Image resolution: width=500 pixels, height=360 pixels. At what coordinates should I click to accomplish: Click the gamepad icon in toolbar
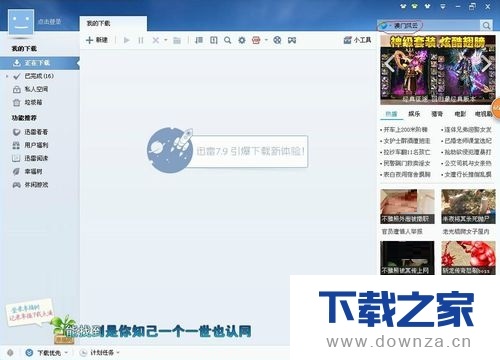coord(292,40)
